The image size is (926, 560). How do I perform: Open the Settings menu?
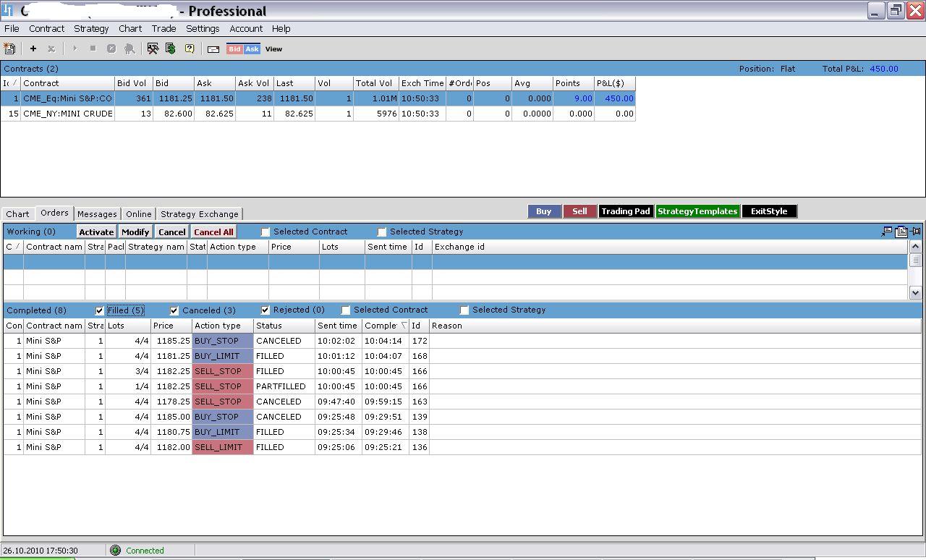coord(203,29)
